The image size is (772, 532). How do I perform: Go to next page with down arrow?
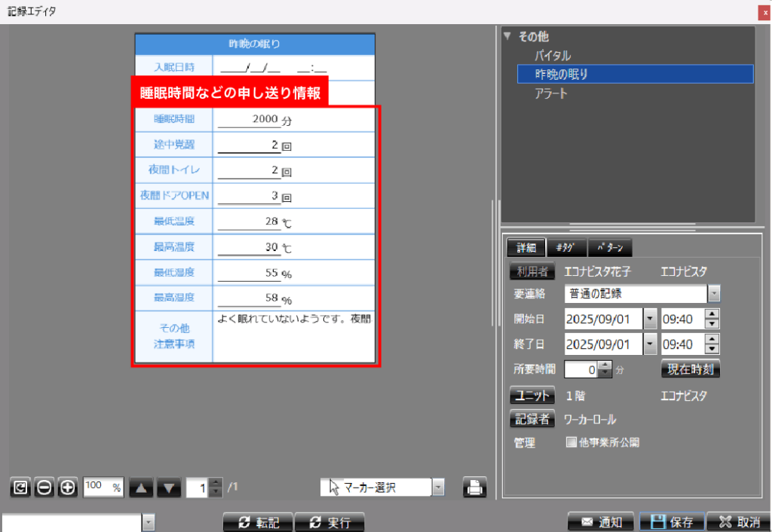169,488
